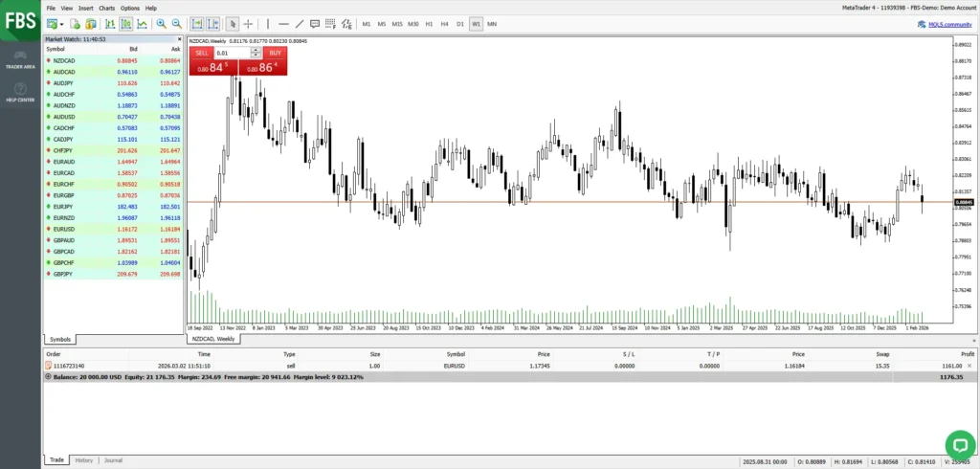Open the View menu
Viewport: 980px width, 469px height.
pyautogui.click(x=67, y=8)
